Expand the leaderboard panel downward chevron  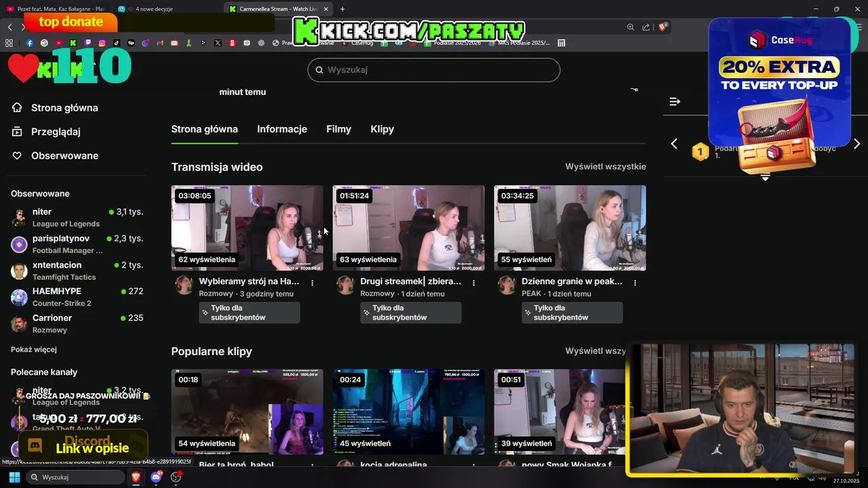click(765, 178)
